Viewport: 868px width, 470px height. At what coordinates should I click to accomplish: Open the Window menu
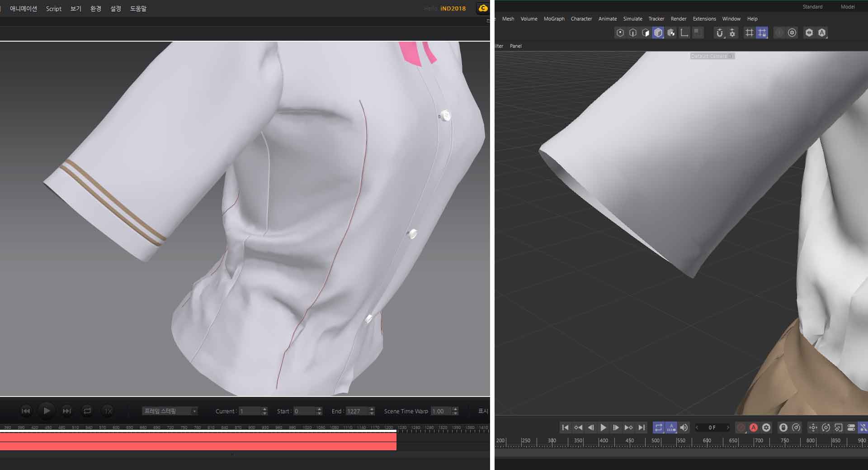click(x=731, y=19)
